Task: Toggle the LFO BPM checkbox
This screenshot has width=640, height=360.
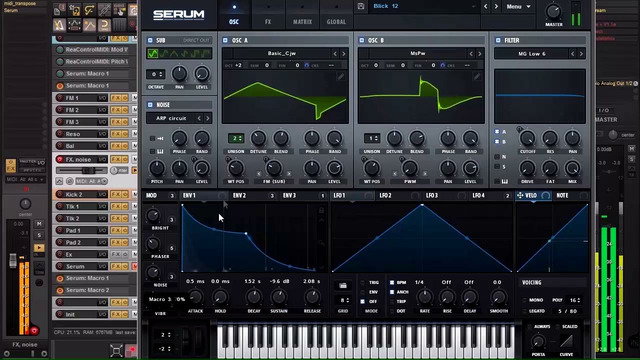Action: coord(392,282)
